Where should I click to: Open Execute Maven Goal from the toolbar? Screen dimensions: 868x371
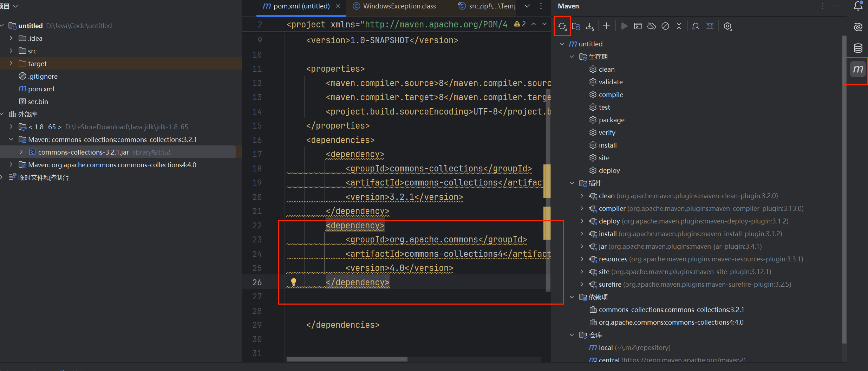[x=638, y=26]
